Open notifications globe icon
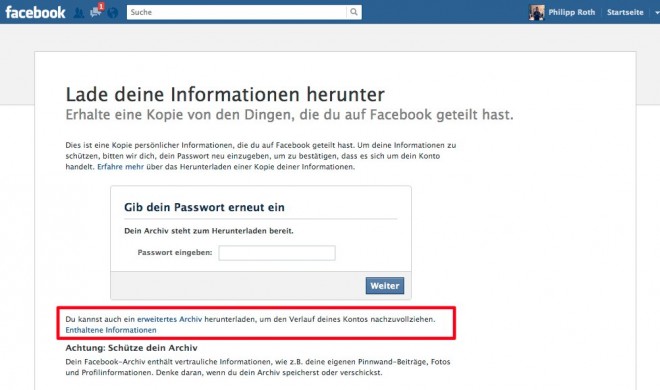The width and height of the screenshot is (660, 390). click(x=112, y=13)
